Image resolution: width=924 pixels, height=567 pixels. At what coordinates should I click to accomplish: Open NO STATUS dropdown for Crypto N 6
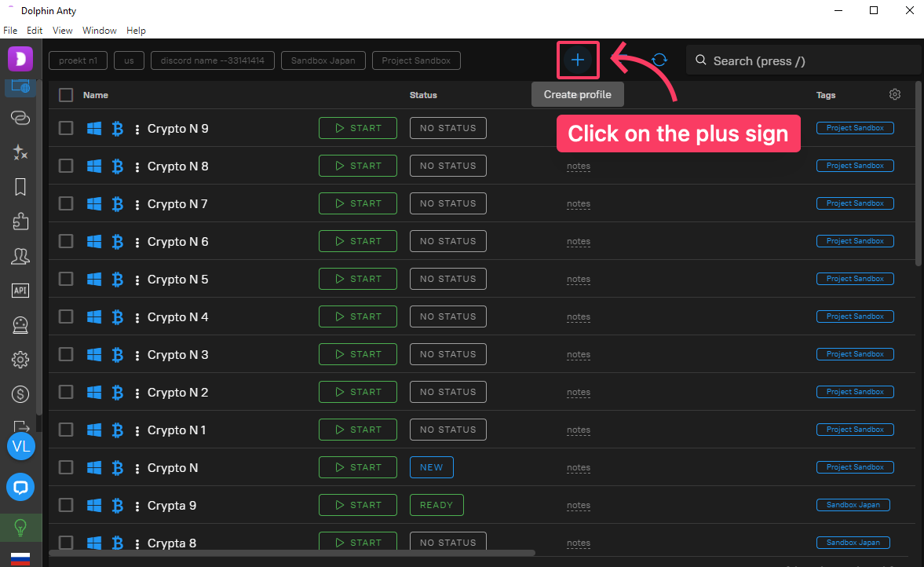447,241
